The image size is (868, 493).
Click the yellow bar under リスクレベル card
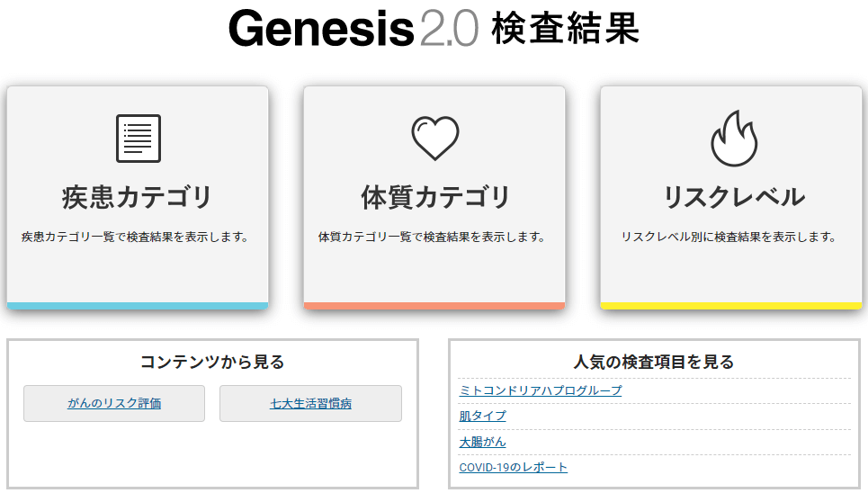coord(730,306)
